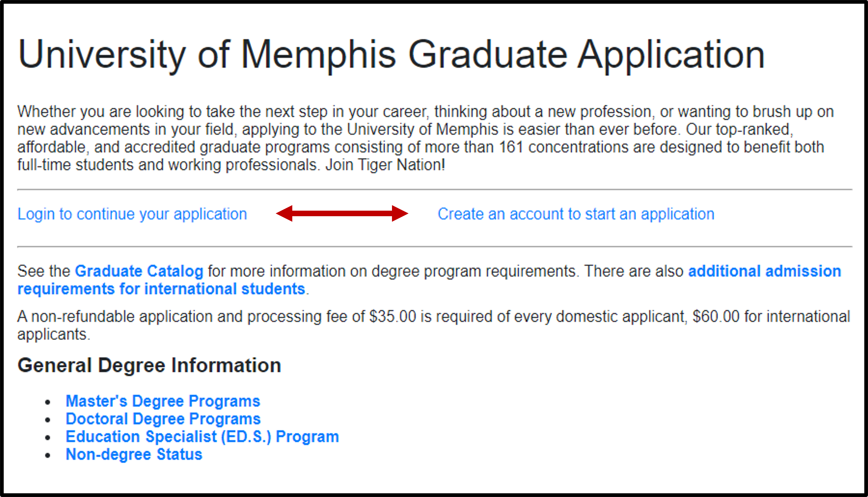This screenshot has height=497, width=868.
Task: Click the General Degree Information heading
Action: pos(149,366)
